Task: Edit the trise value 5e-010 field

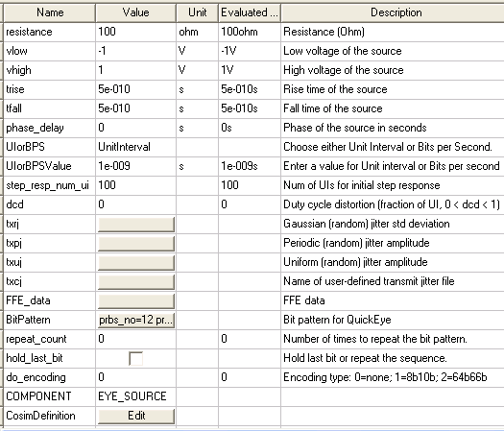Action: click(x=135, y=89)
